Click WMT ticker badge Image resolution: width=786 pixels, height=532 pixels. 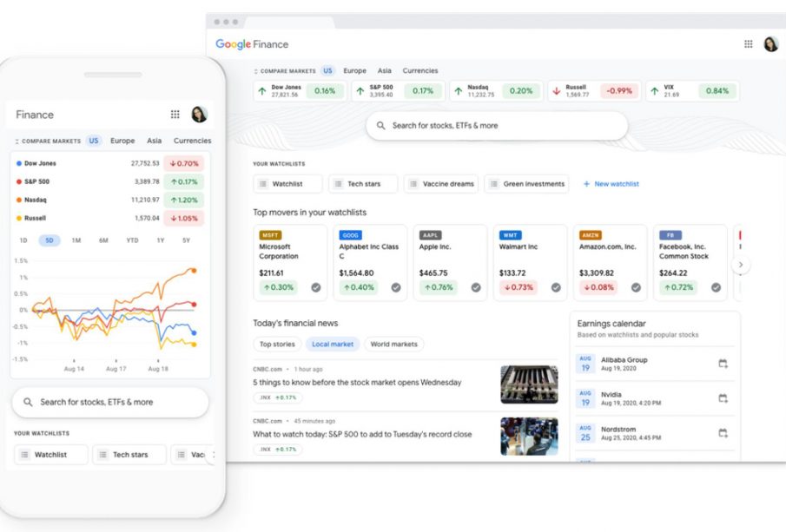point(511,235)
